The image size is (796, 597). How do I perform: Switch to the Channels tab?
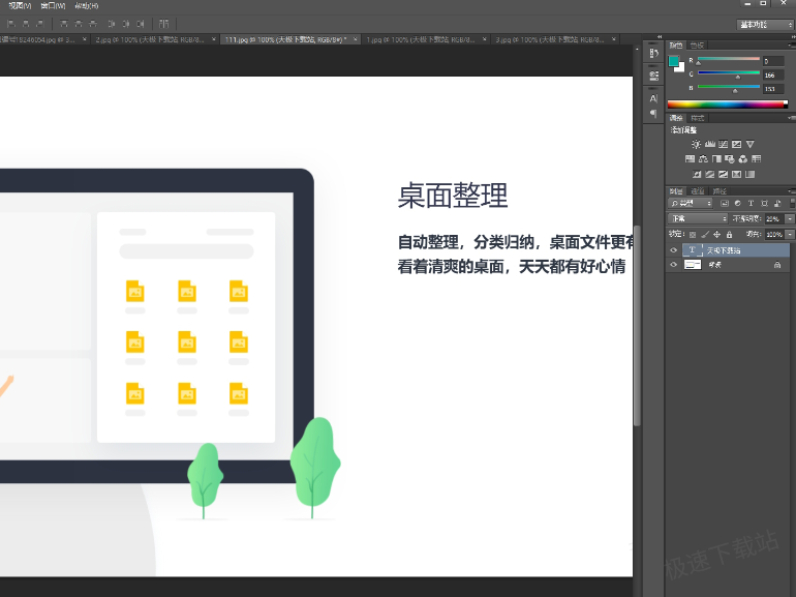coord(698,191)
